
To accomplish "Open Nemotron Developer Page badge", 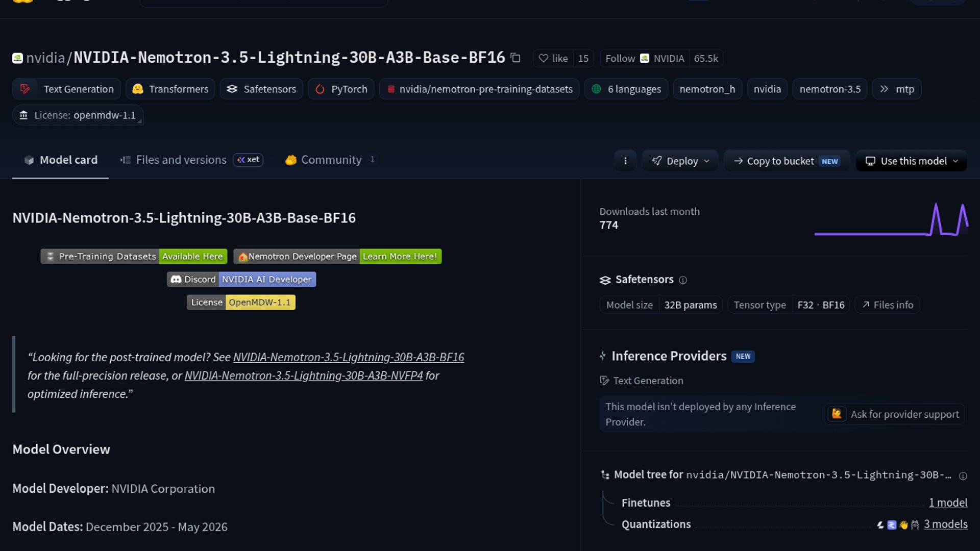I will (x=337, y=256).
